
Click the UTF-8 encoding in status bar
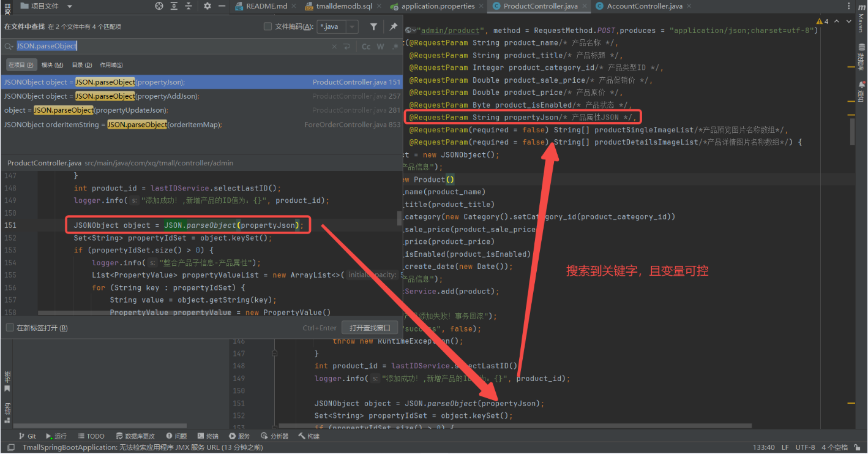pos(805,448)
